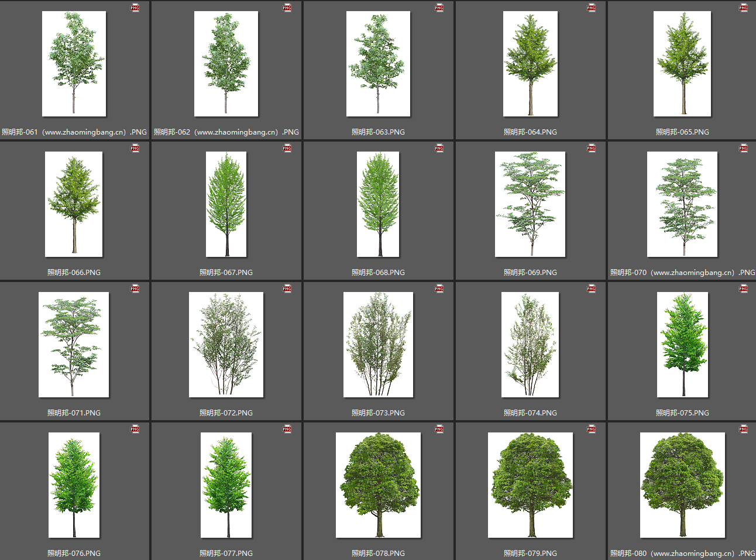
Task: Click the file name 照明邦-068.PNG
Action: [378, 273]
